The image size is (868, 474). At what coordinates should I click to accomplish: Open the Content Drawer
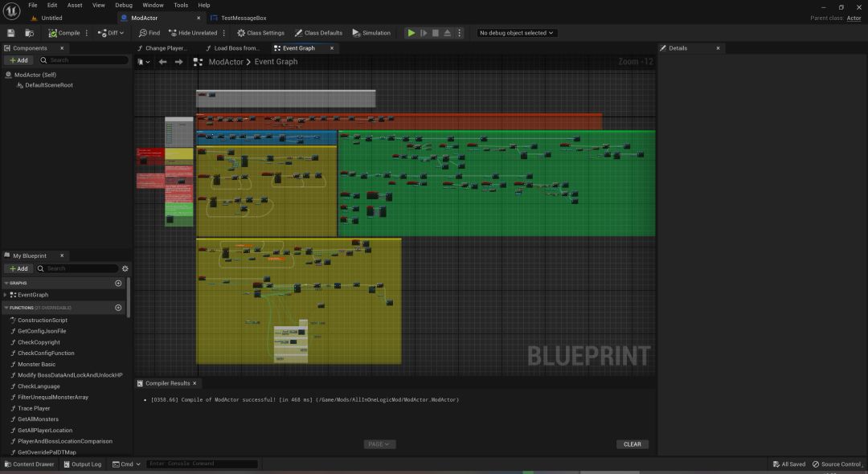pyautogui.click(x=29, y=464)
